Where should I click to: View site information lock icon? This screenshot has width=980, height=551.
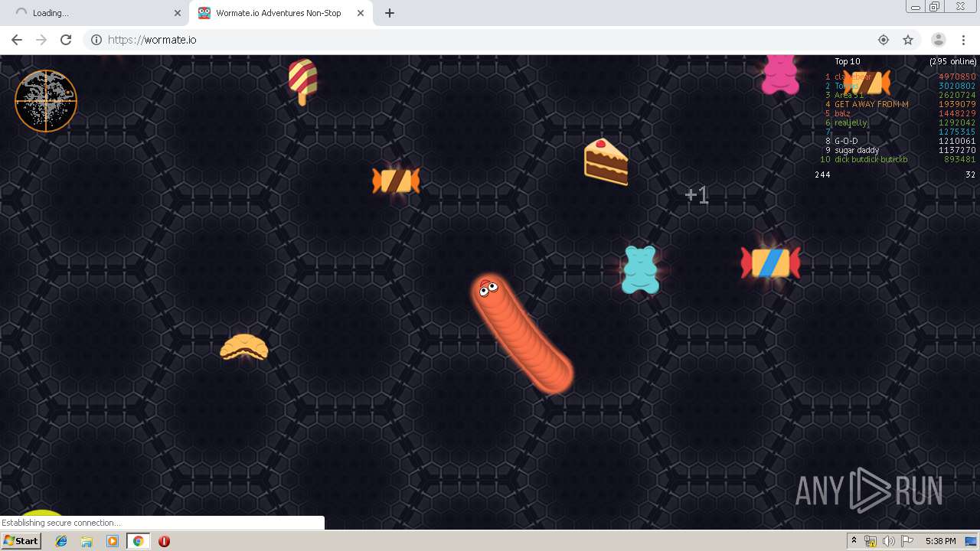coord(96,40)
